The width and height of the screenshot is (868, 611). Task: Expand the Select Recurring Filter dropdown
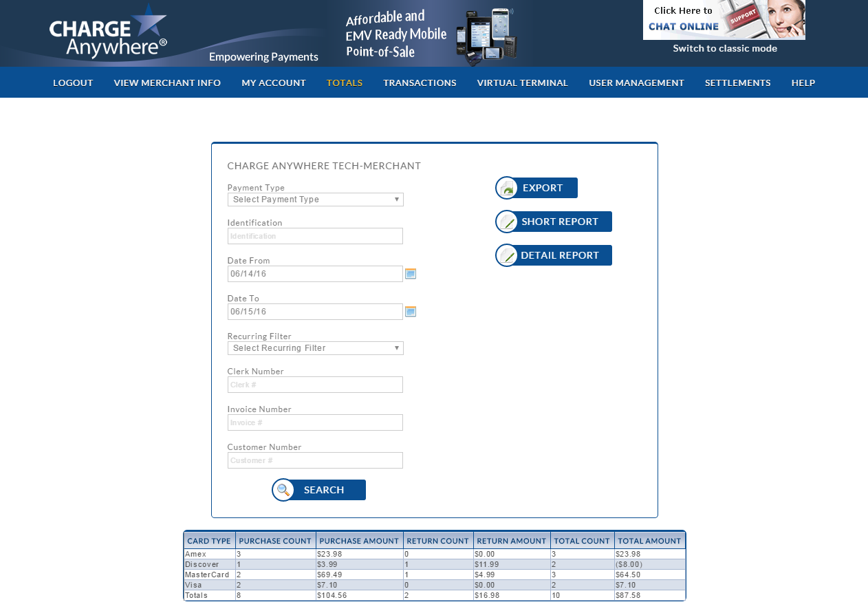tap(315, 348)
